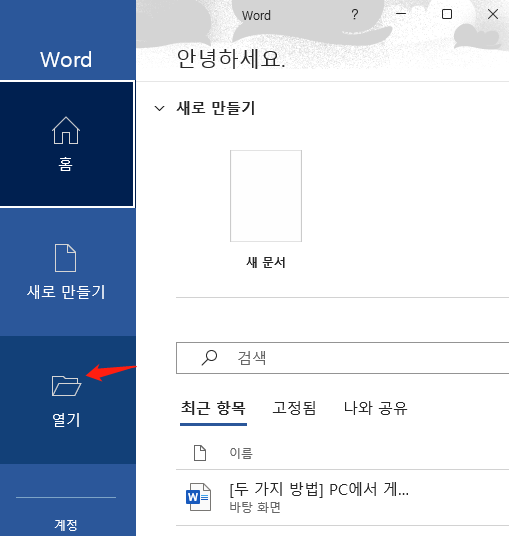Click the 새 문서 label
This screenshot has width=509, height=536.
(266, 263)
